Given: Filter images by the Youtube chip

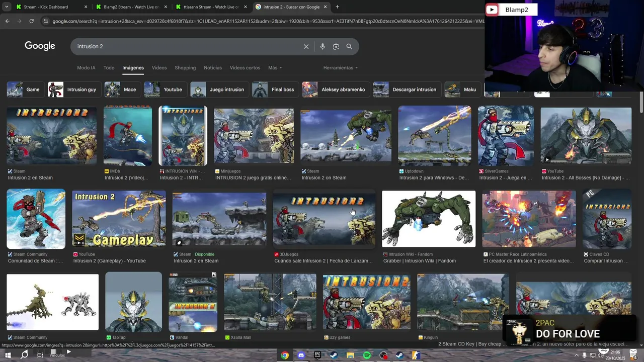Looking at the screenshot, I should coord(165,89).
